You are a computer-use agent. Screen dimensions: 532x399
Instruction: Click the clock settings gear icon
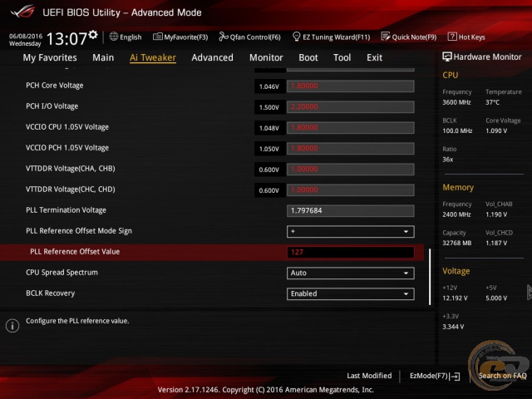click(x=93, y=35)
